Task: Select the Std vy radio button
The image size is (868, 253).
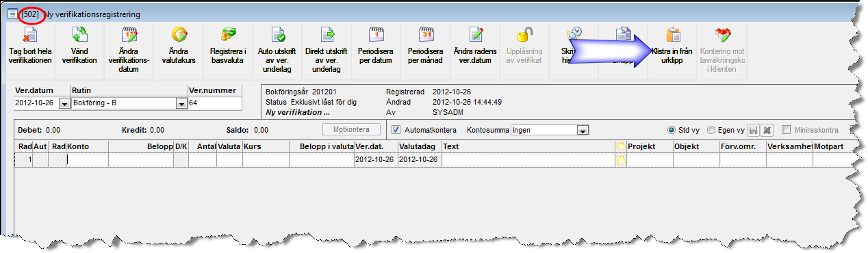Action: point(672,130)
